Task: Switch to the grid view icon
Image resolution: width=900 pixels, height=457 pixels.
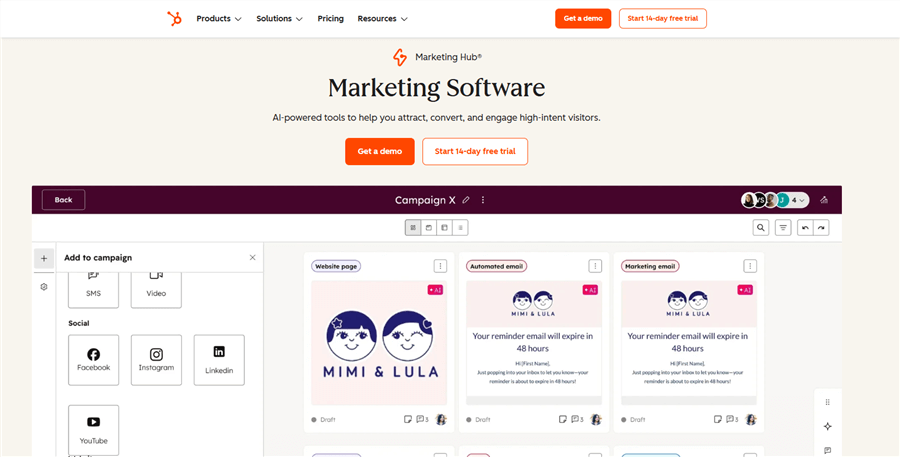Action: [x=413, y=228]
